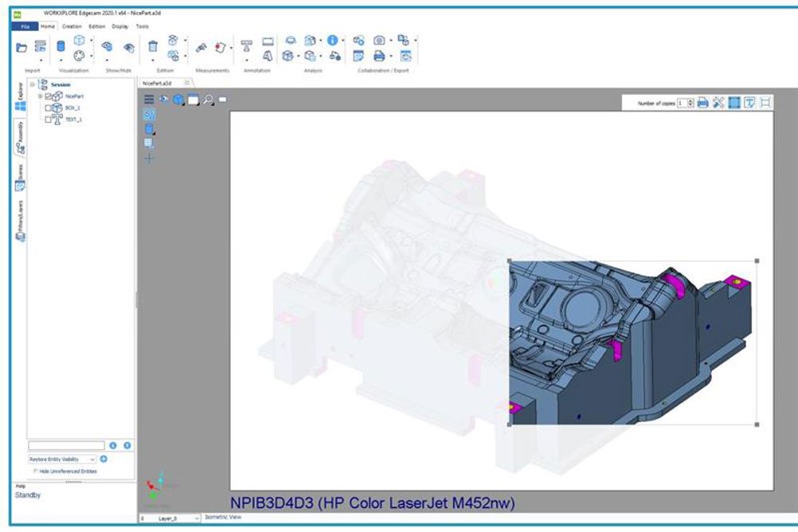Viewport: 798px width, 532px height.
Task: Click the rectangle frame annotation icon
Action: pyautogui.click(x=268, y=41)
